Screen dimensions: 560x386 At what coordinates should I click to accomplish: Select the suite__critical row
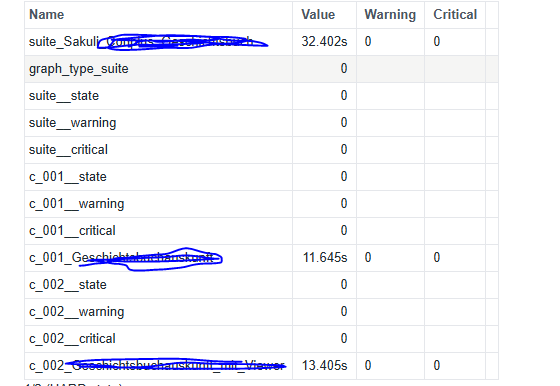[261, 150]
